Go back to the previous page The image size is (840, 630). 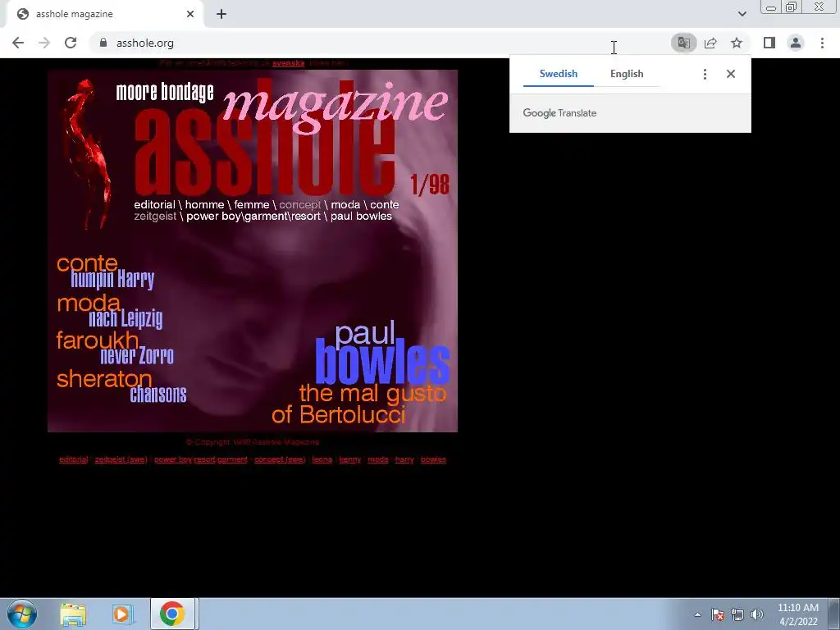click(x=18, y=43)
